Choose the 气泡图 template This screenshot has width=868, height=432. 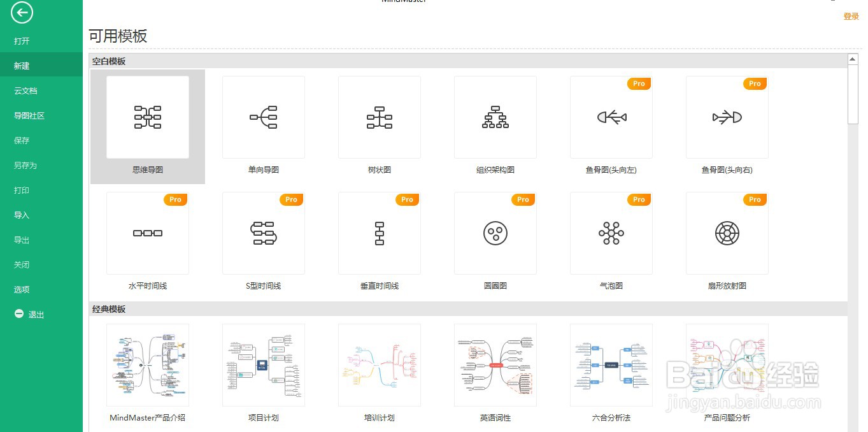coord(611,233)
